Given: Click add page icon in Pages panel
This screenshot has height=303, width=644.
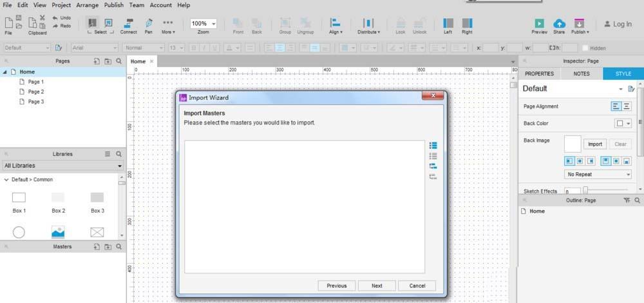Looking at the screenshot, I should (97, 61).
